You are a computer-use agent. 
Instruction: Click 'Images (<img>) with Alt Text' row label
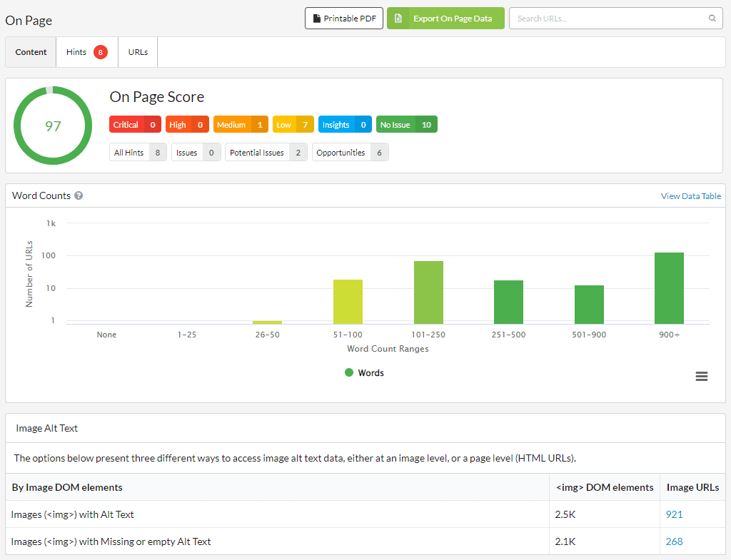[72, 514]
